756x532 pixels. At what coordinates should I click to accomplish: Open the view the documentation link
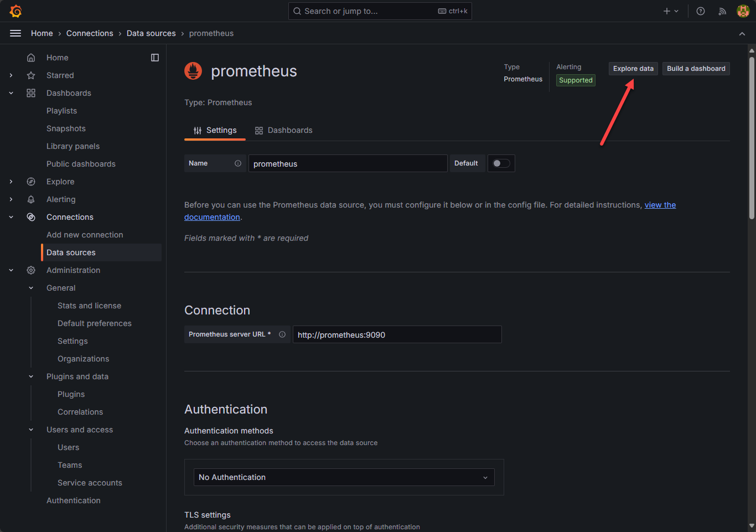[x=660, y=205]
